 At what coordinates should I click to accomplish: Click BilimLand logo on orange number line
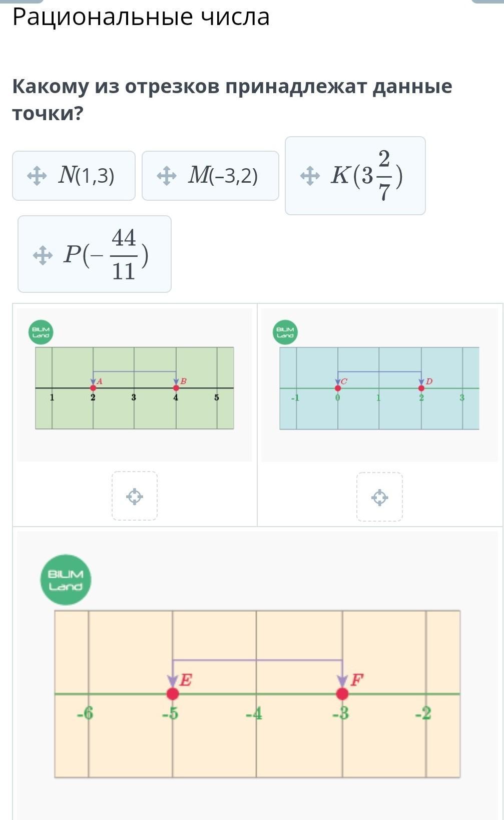coord(66,580)
